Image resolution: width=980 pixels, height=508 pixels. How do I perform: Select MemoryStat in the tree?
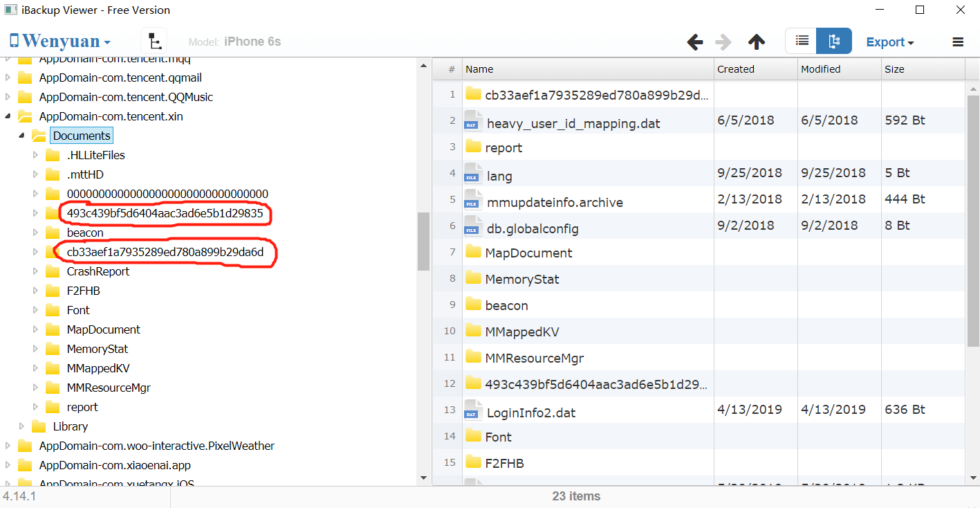click(x=98, y=349)
